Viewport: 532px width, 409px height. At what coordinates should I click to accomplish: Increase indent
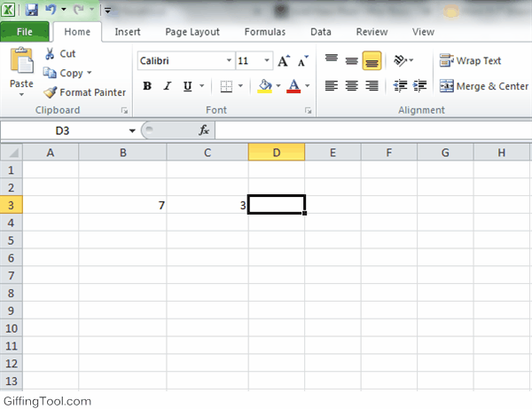click(420, 86)
